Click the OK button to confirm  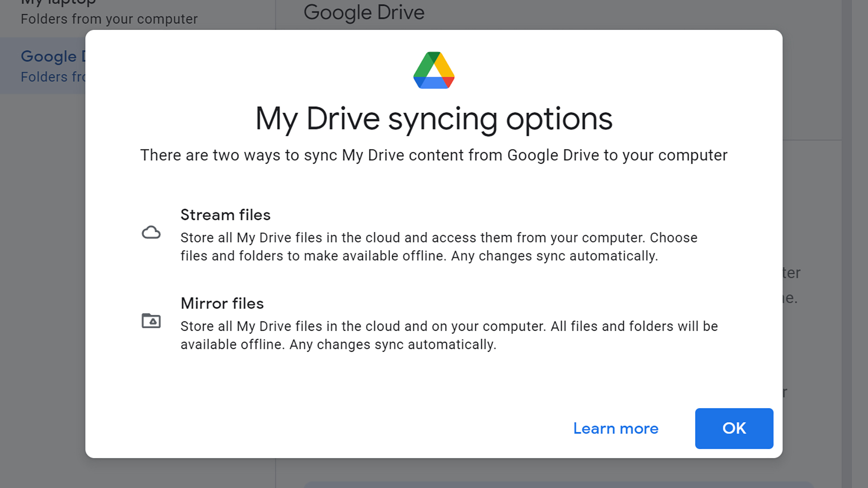pos(734,428)
